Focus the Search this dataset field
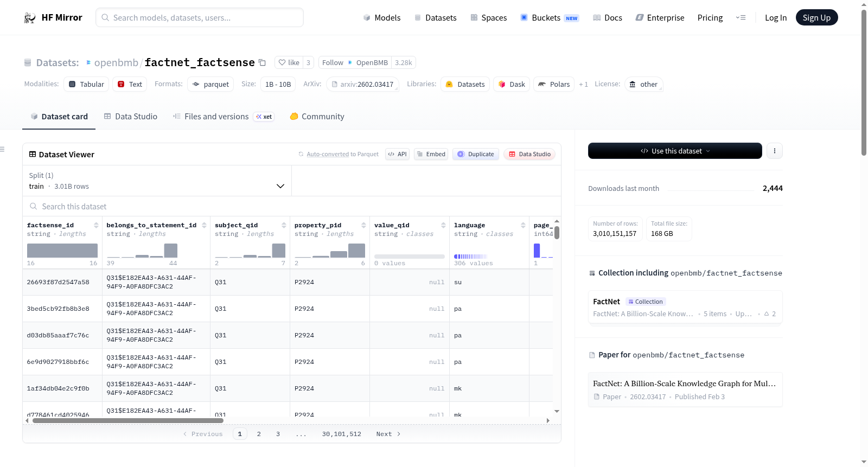The height and width of the screenshot is (467, 868). click(292, 206)
